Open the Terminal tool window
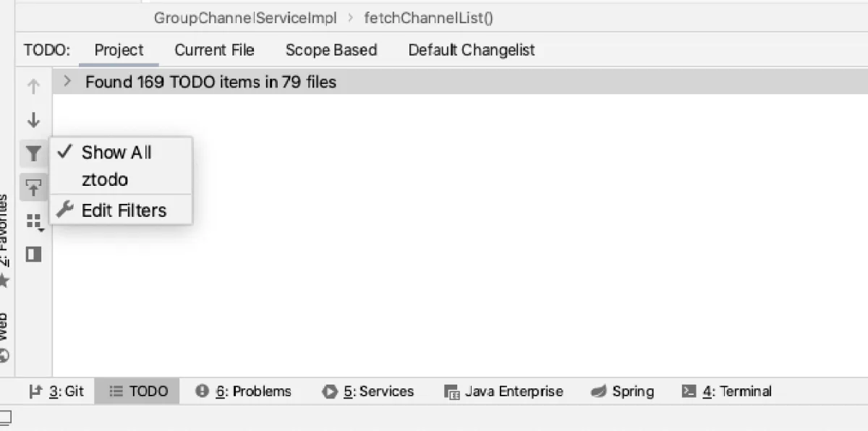Viewport: 868px width, 431px height. 727,391
